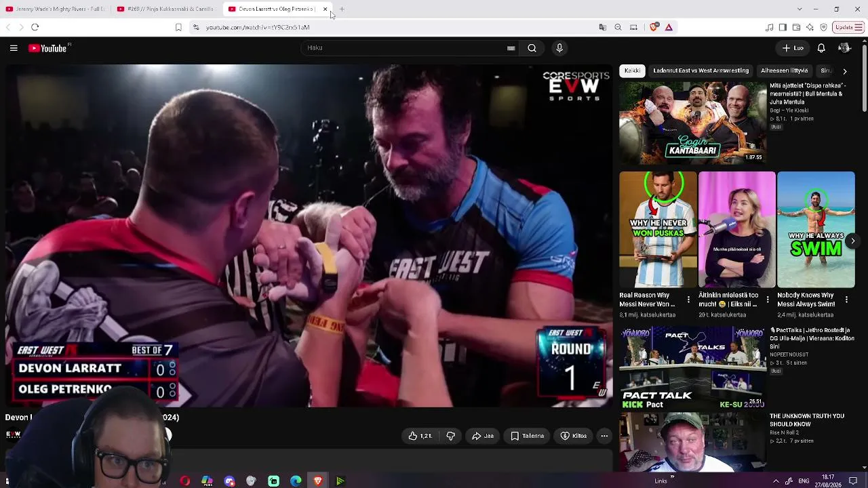Screen dimensions: 868x488
Task: Click the zoom magnifier in address bar
Action: pyautogui.click(x=618, y=27)
